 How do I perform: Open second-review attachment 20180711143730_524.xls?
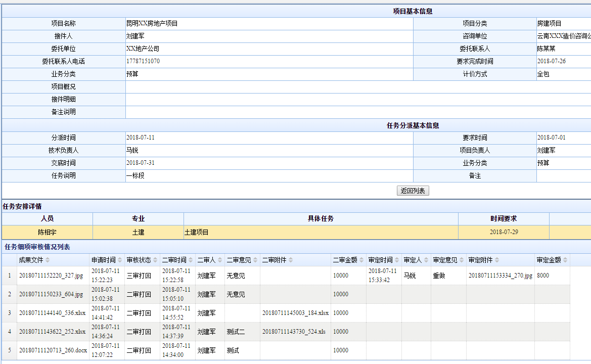coord(294,332)
